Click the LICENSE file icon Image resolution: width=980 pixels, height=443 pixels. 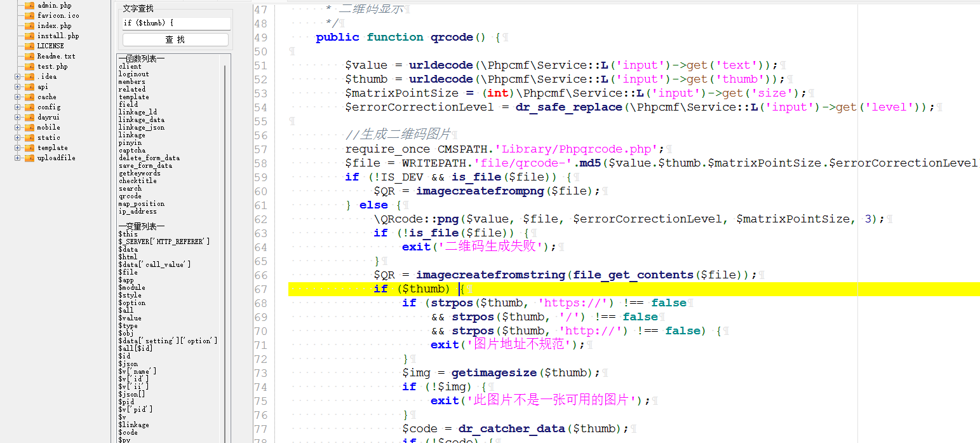[28, 46]
